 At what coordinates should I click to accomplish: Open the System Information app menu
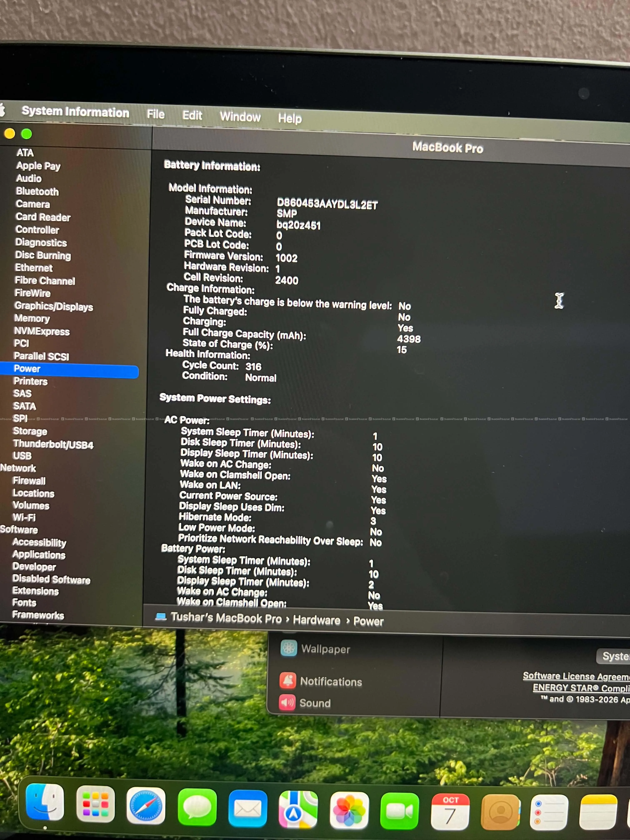(75, 112)
